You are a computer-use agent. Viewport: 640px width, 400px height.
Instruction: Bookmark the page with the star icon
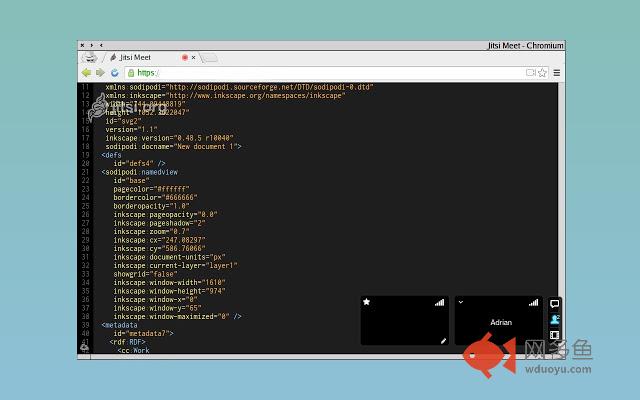542,73
